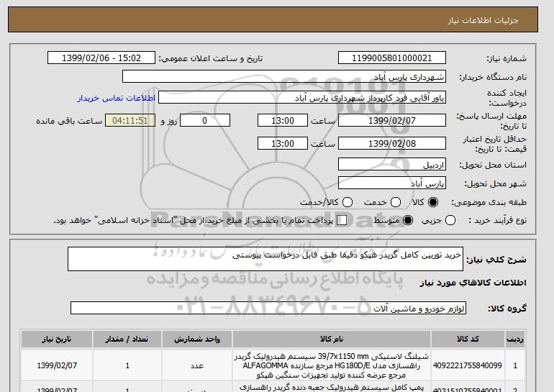Image resolution: width=554 pixels, height=392 pixels.
Task: Click the request creator name field
Action: click(302, 98)
